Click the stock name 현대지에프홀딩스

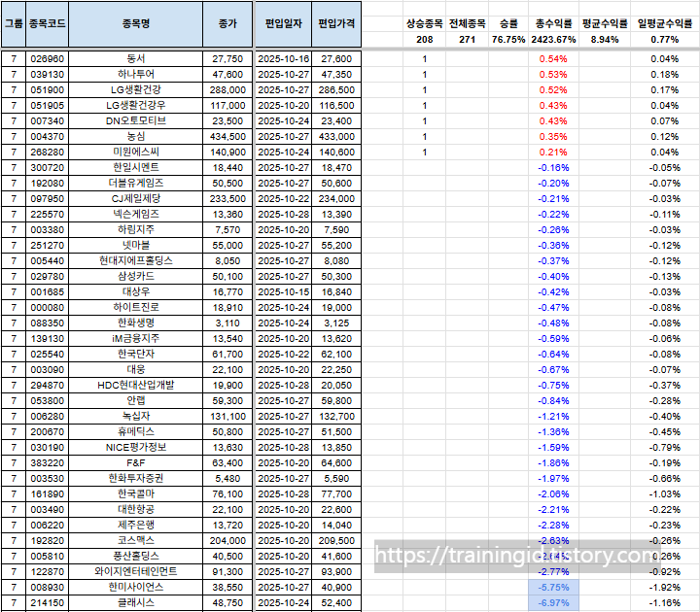pos(136,261)
